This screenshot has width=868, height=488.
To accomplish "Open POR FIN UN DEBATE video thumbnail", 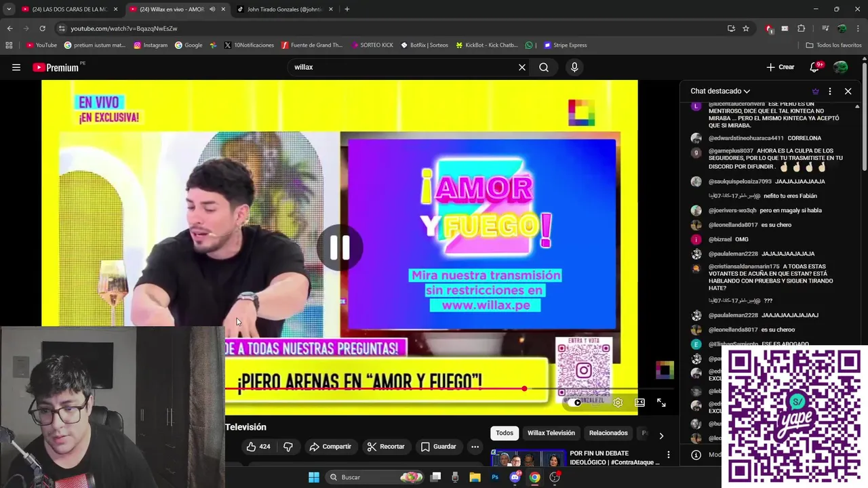I will pos(528,458).
